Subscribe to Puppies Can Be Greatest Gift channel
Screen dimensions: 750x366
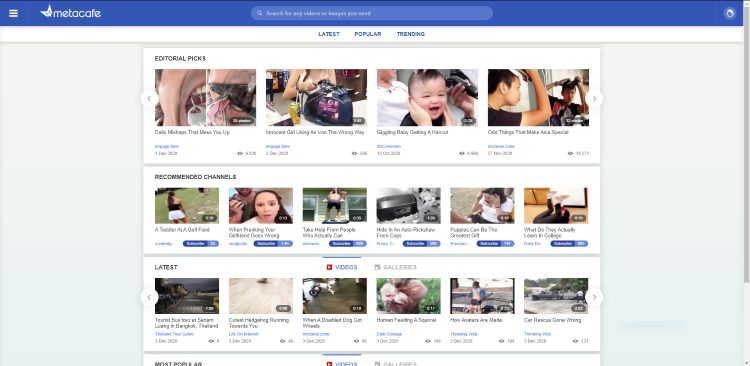tap(495, 244)
